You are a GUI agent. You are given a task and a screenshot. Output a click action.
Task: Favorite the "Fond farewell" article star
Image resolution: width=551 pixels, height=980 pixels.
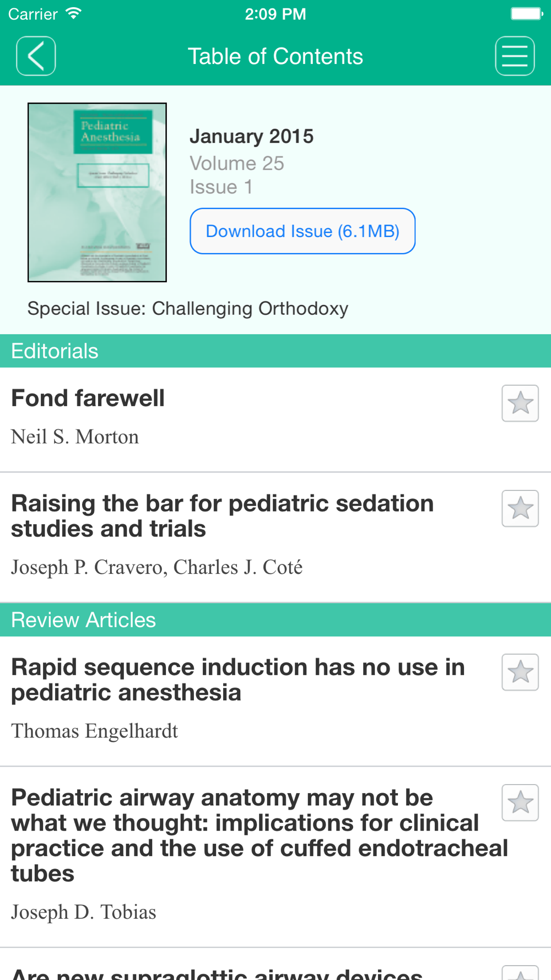click(520, 403)
